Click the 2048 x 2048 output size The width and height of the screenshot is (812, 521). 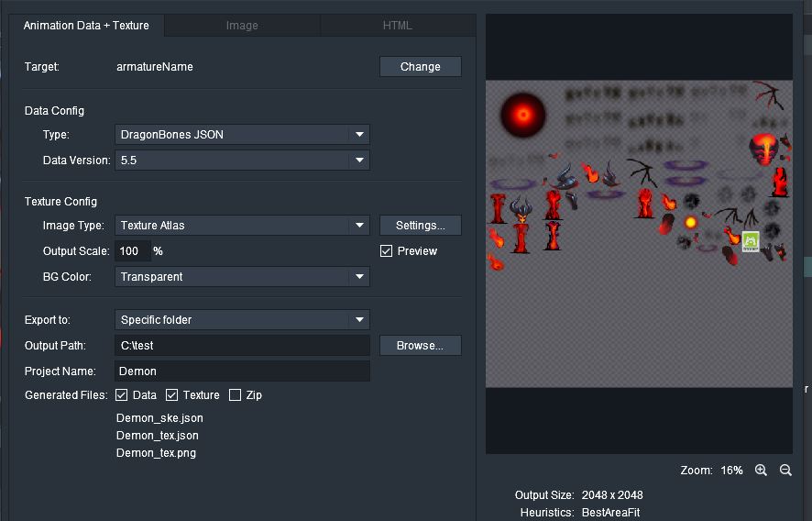[612, 495]
